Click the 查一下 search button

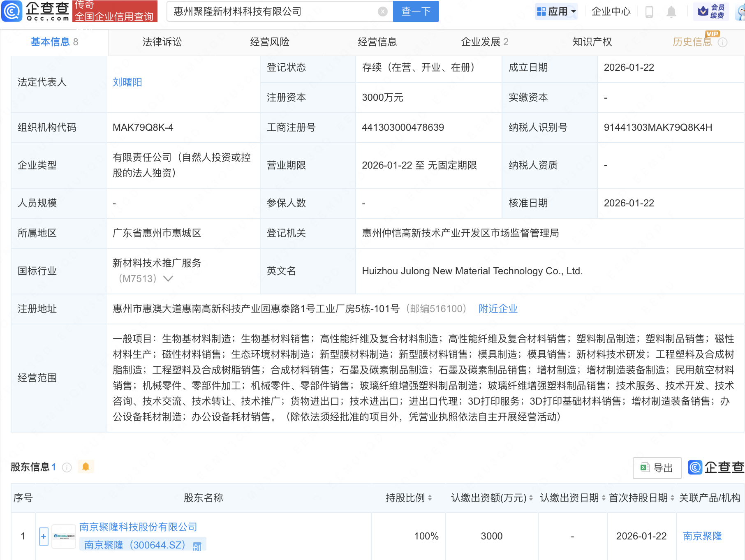(415, 11)
